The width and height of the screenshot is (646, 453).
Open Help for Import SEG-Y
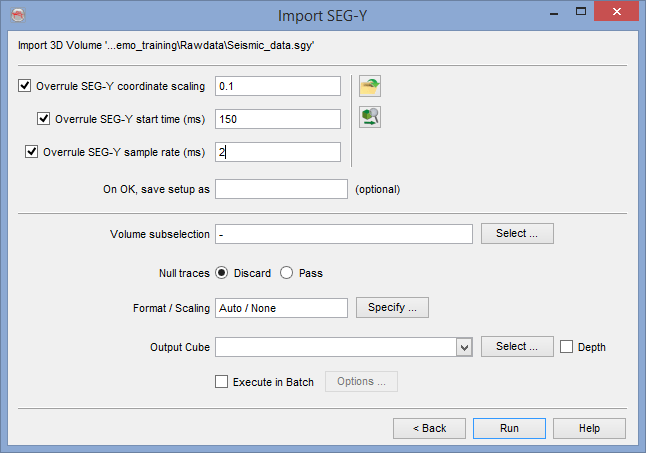click(589, 428)
